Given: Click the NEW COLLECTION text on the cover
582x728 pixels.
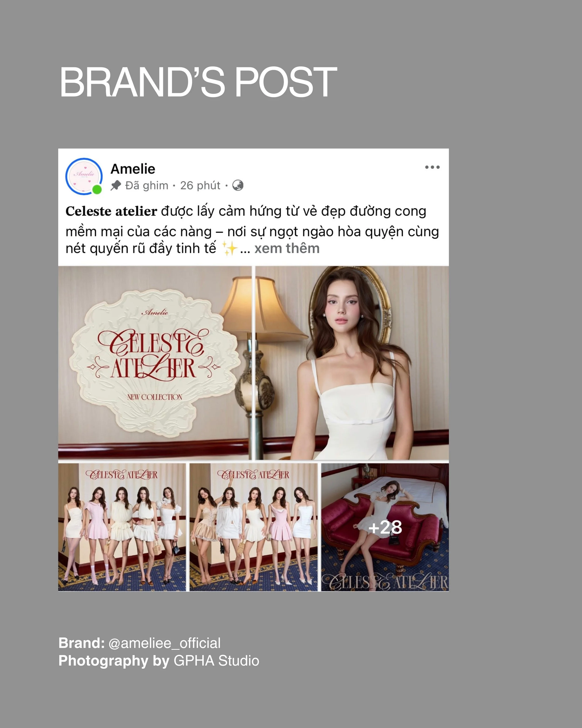Looking at the screenshot, I should point(155,397).
